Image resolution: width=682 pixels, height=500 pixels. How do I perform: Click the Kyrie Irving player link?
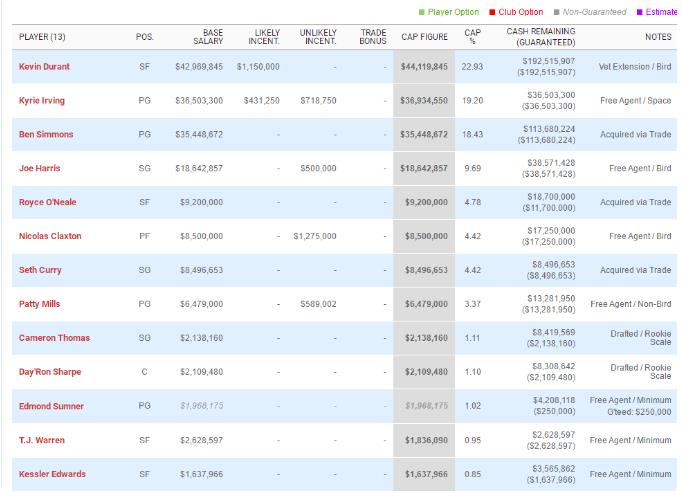(43, 101)
